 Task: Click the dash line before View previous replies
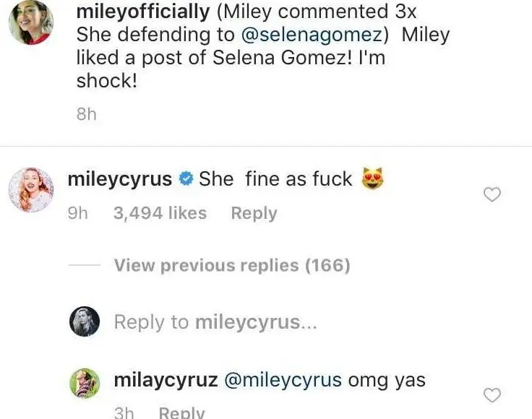(x=84, y=265)
